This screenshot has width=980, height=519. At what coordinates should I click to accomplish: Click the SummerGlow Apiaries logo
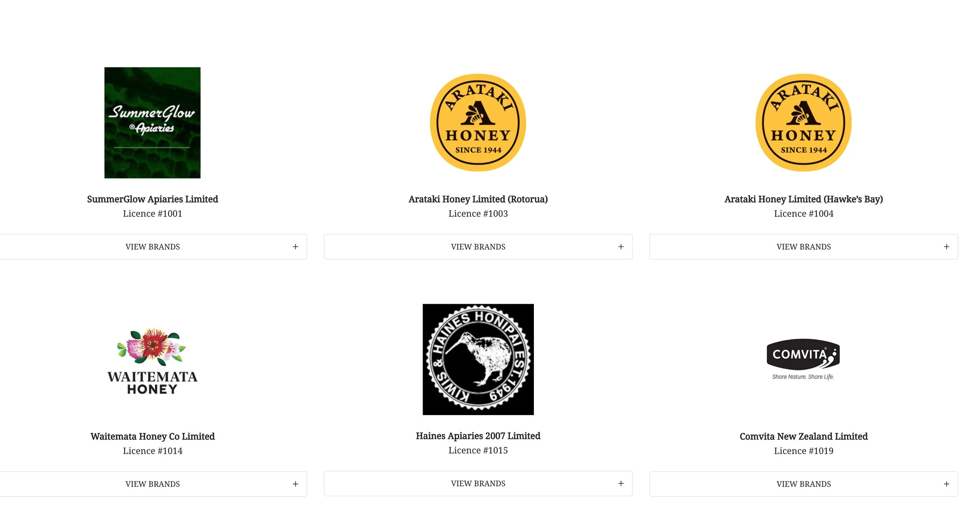152,123
